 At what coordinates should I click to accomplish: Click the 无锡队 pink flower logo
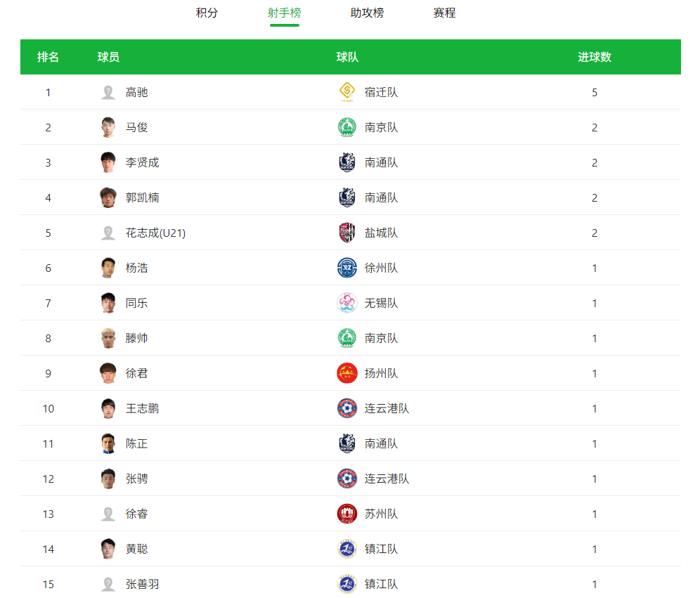tap(347, 303)
